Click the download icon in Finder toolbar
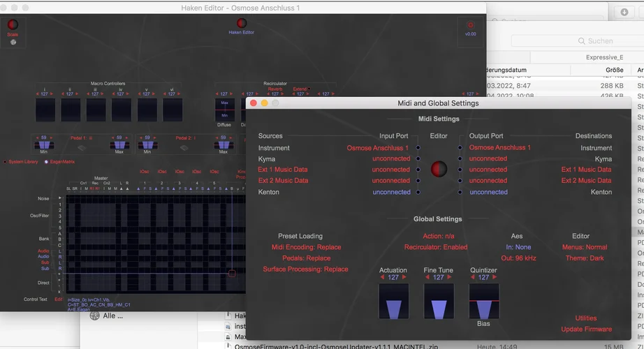Screen dimensions: 644x349 tap(624, 13)
